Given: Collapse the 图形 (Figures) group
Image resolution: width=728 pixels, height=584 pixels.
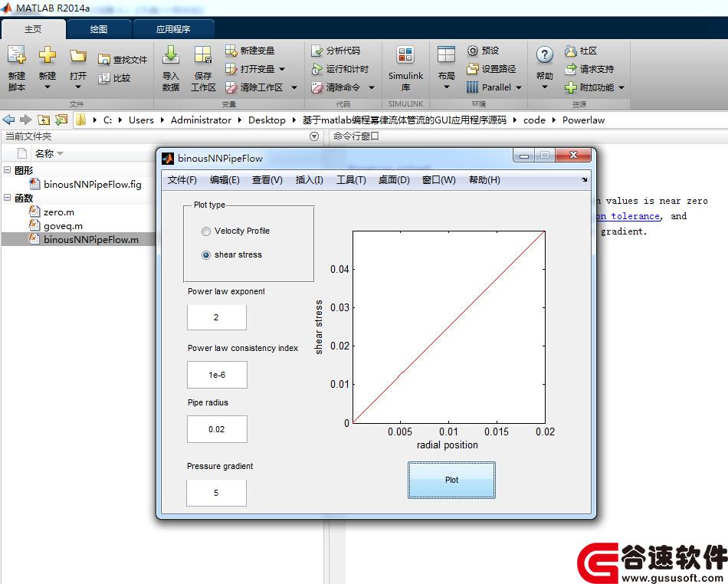Looking at the screenshot, I should point(8,170).
